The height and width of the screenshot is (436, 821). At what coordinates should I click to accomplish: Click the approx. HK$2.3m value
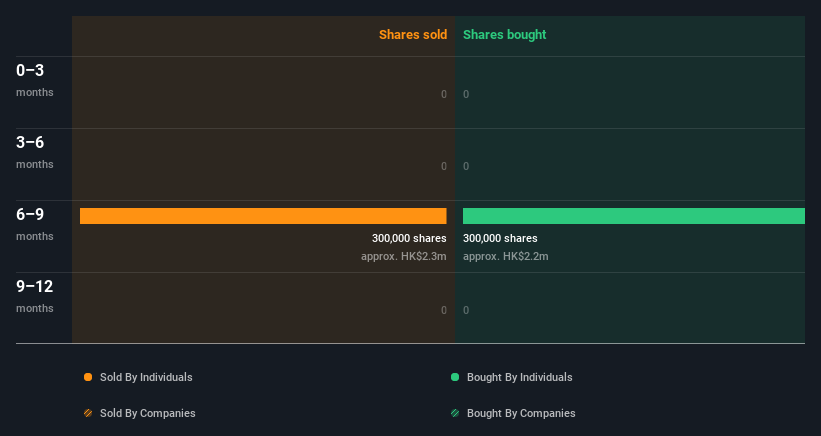click(404, 256)
